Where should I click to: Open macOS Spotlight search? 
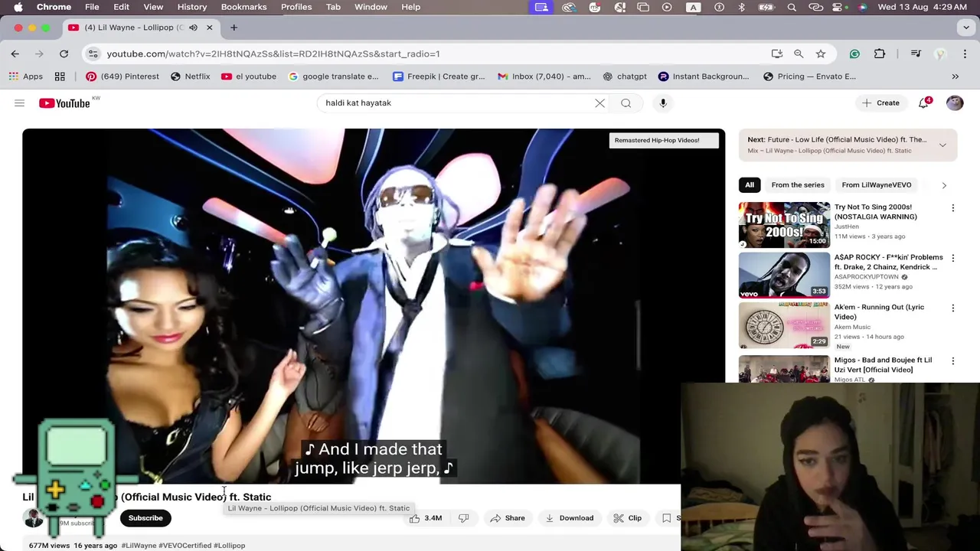(792, 7)
